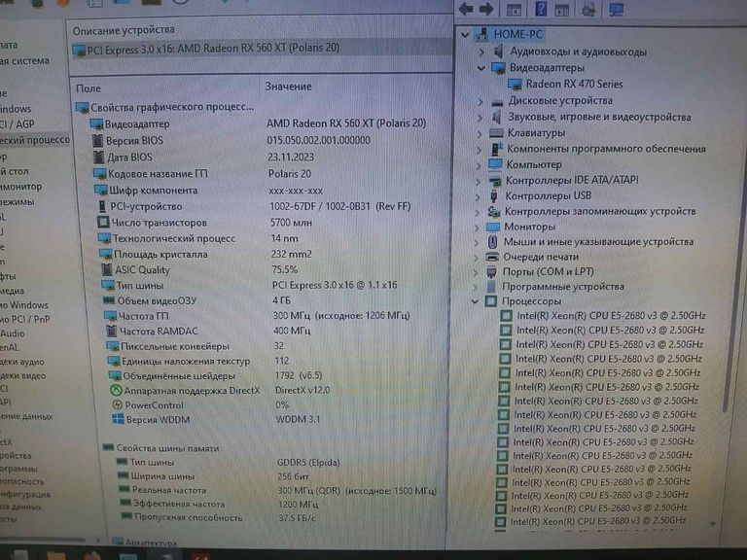Click the DirectX hardware support row icon
747x560 pixels.
click(116, 390)
